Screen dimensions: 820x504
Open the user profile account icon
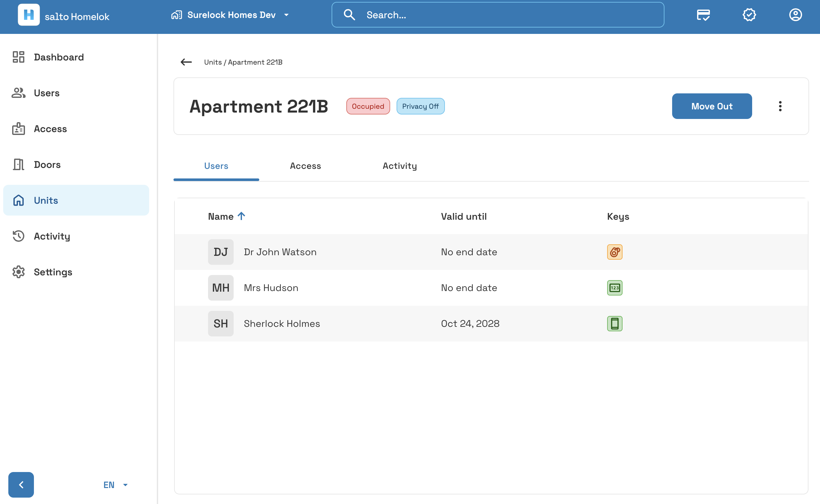click(795, 15)
